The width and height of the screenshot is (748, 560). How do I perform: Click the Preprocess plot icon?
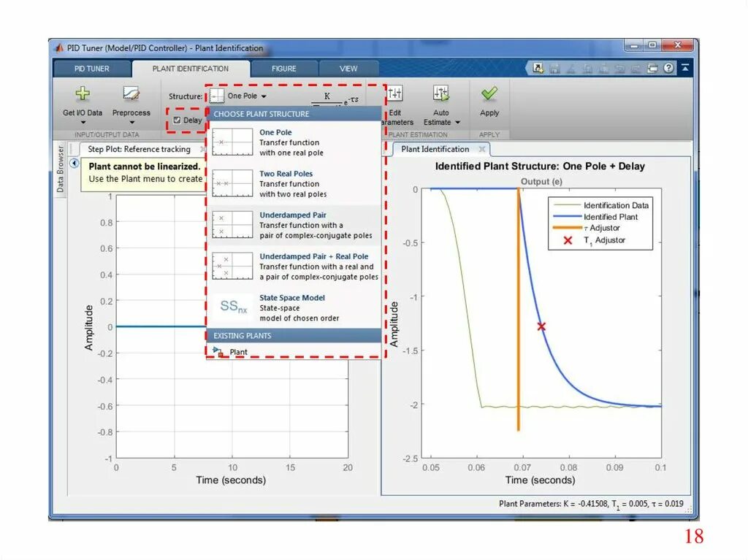[131, 93]
